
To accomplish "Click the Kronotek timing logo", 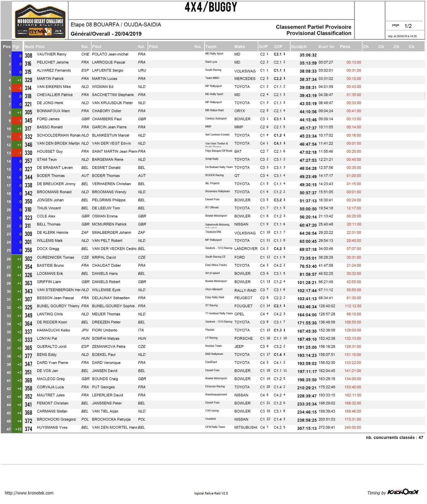I will 403,492.
